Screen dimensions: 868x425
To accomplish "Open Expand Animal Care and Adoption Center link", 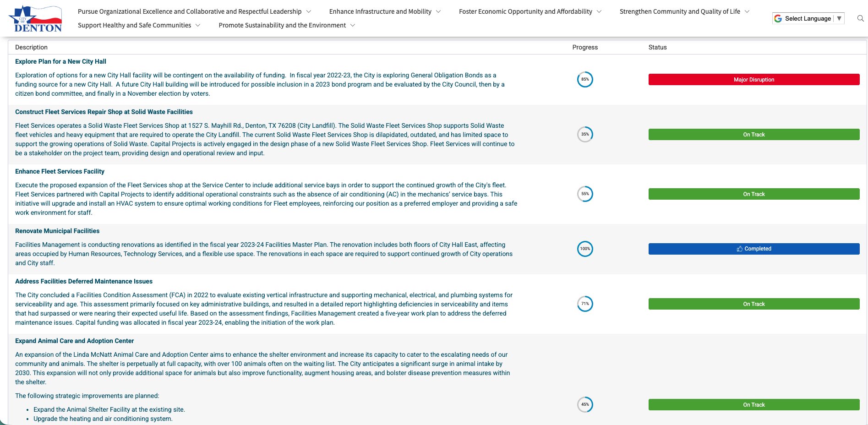I will pyautogui.click(x=74, y=341).
